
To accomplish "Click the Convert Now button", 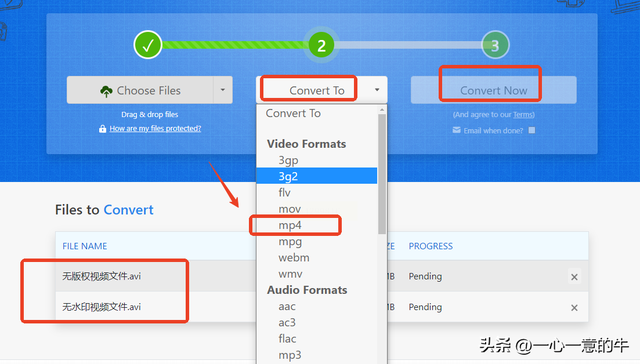I will (x=493, y=90).
